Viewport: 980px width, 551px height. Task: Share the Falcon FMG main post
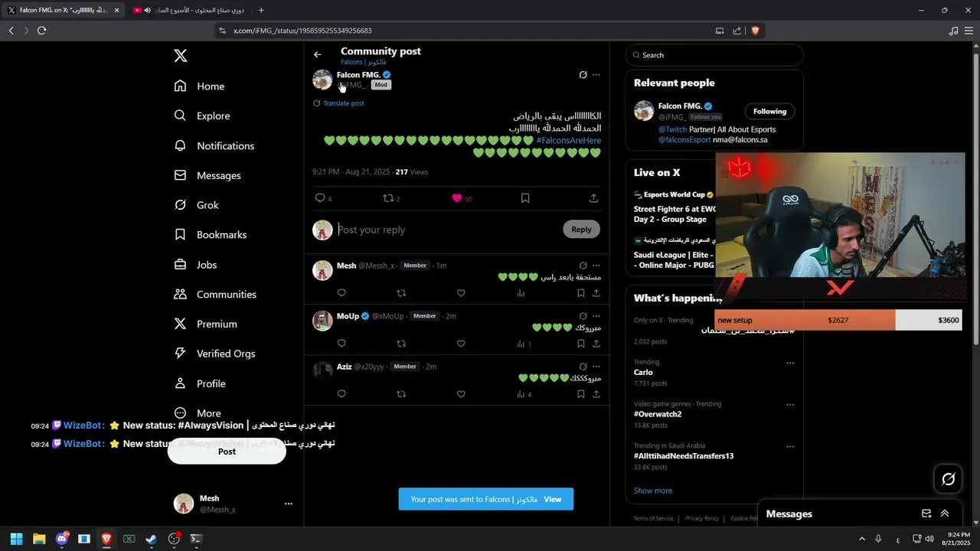click(593, 198)
